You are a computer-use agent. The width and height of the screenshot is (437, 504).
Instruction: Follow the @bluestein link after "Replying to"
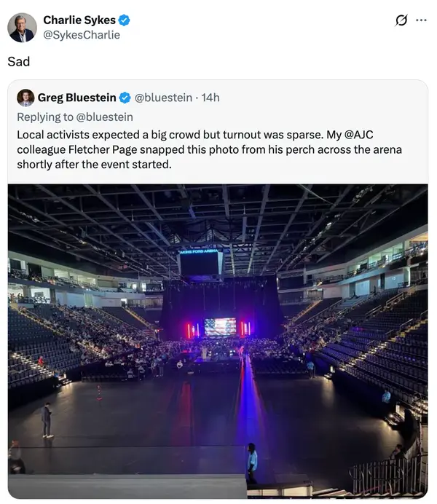click(x=104, y=117)
